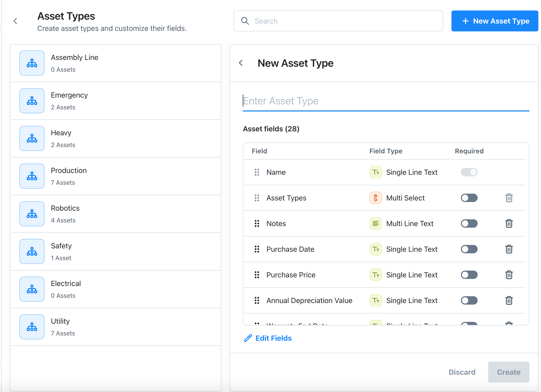Click the Emergency asset type icon
Screen dimensions: 541x392
(x=32, y=101)
